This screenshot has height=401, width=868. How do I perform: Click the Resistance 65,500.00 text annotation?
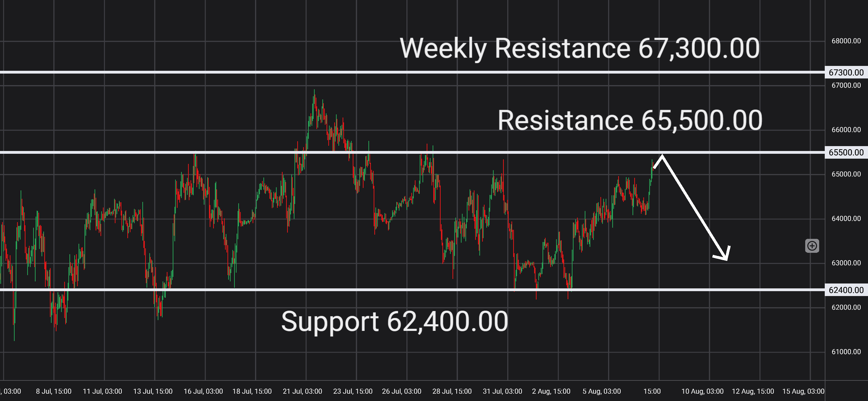point(630,120)
